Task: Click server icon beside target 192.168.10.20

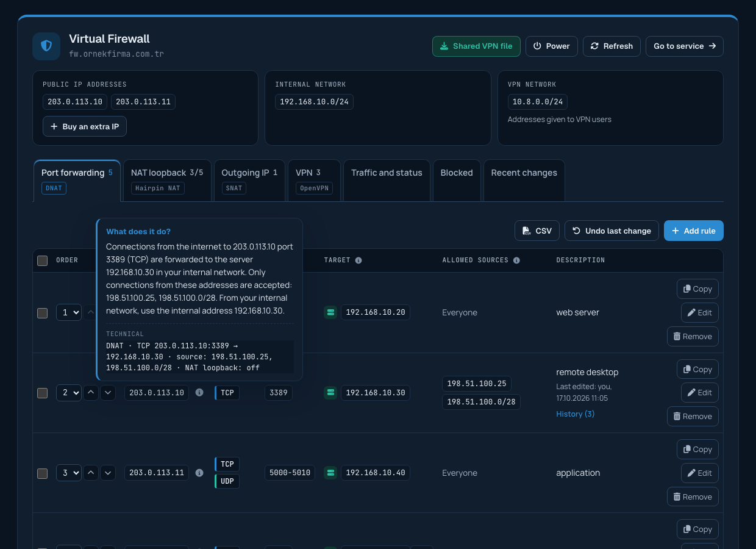Action: point(330,312)
